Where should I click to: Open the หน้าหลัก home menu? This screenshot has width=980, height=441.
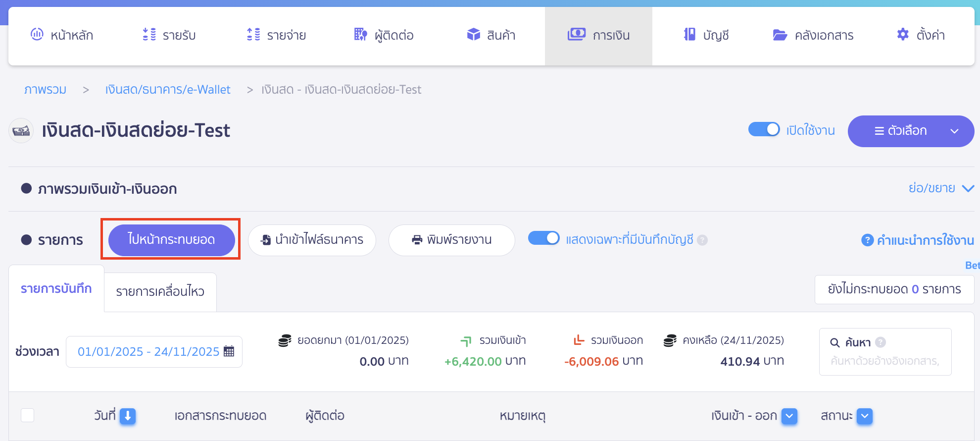[x=62, y=35]
